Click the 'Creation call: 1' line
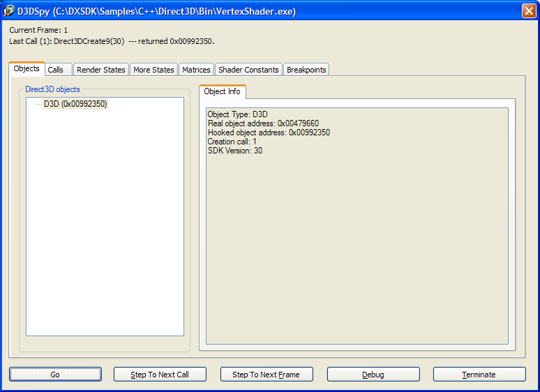The height and width of the screenshot is (392, 540). [x=232, y=142]
